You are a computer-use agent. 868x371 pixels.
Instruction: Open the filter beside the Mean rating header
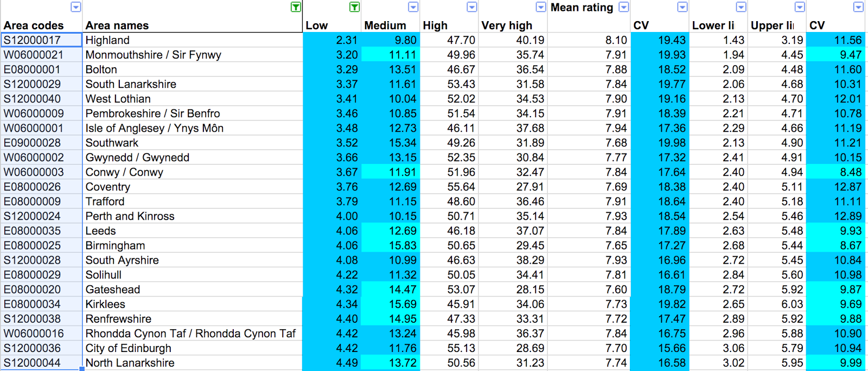[x=624, y=7]
